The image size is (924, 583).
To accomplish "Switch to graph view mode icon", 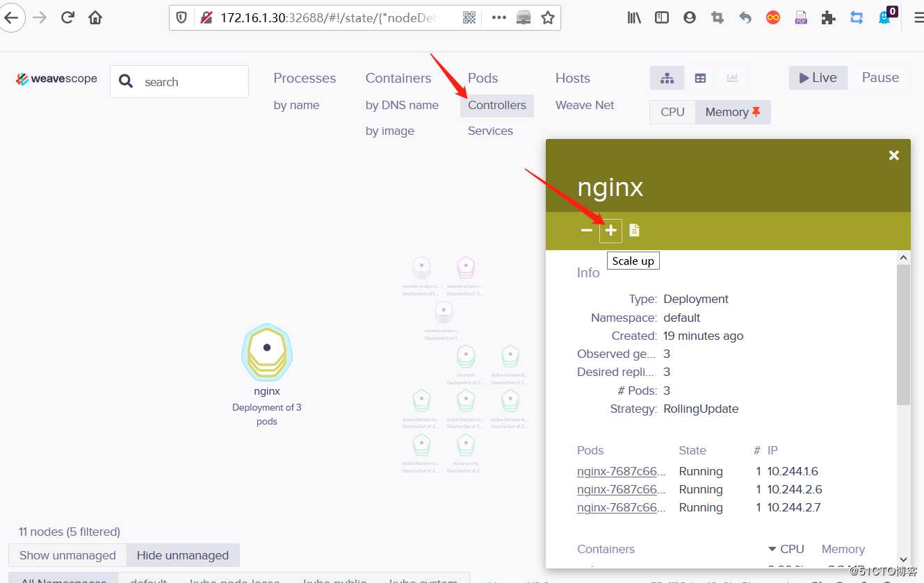I will pos(667,79).
